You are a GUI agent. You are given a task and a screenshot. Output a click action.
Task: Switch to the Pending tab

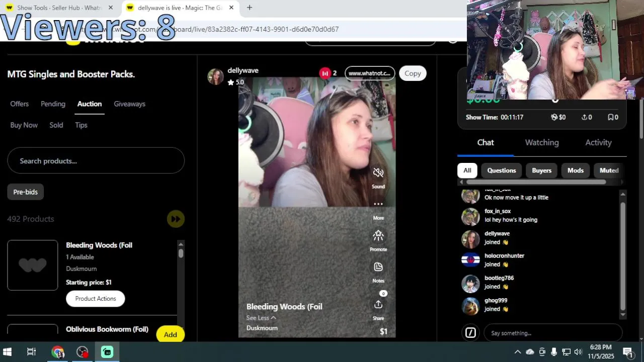click(53, 104)
